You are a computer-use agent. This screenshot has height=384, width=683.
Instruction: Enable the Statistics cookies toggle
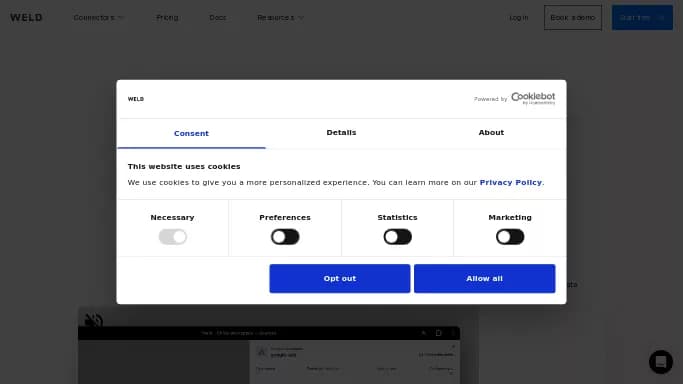tap(397, 237)
